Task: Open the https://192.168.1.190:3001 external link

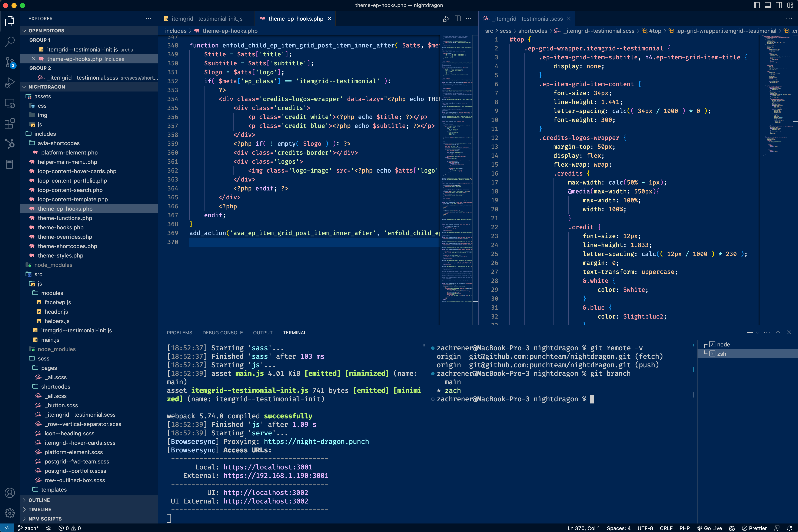Action: [276, 476]
